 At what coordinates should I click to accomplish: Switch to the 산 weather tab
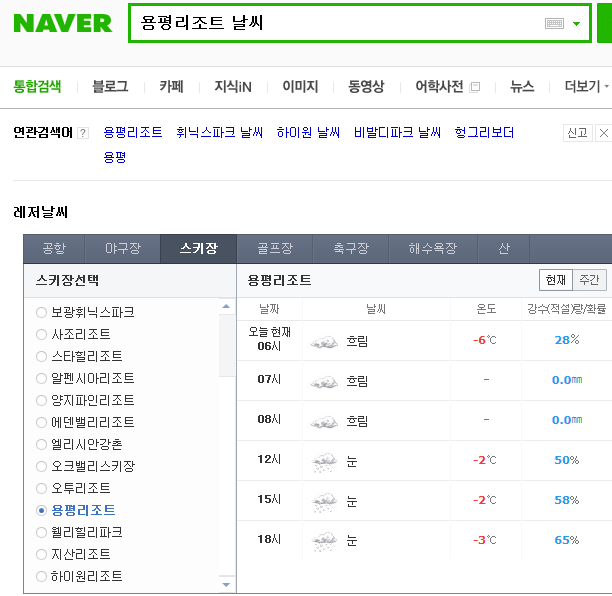[504, 248]
